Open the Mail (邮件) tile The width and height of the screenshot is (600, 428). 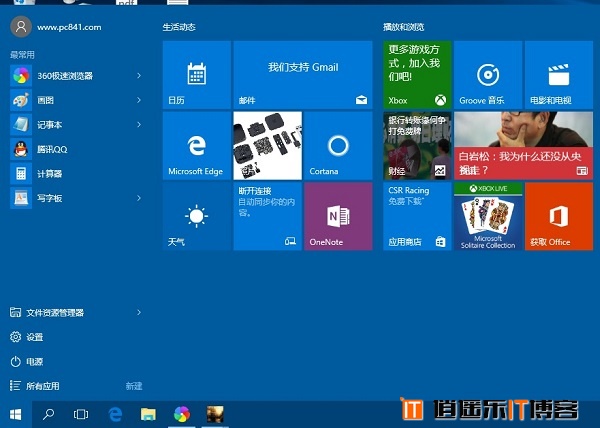coord(303,75)
